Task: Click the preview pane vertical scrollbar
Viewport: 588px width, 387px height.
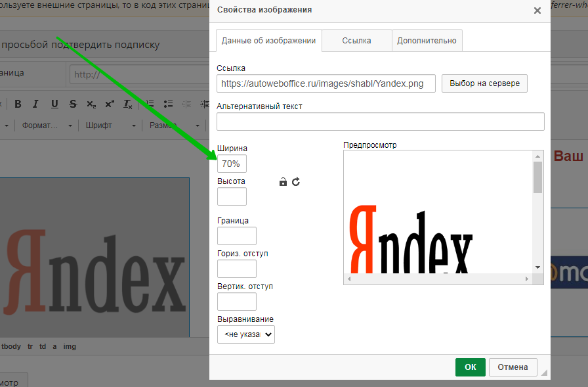Action: click(x=537, y=210)
